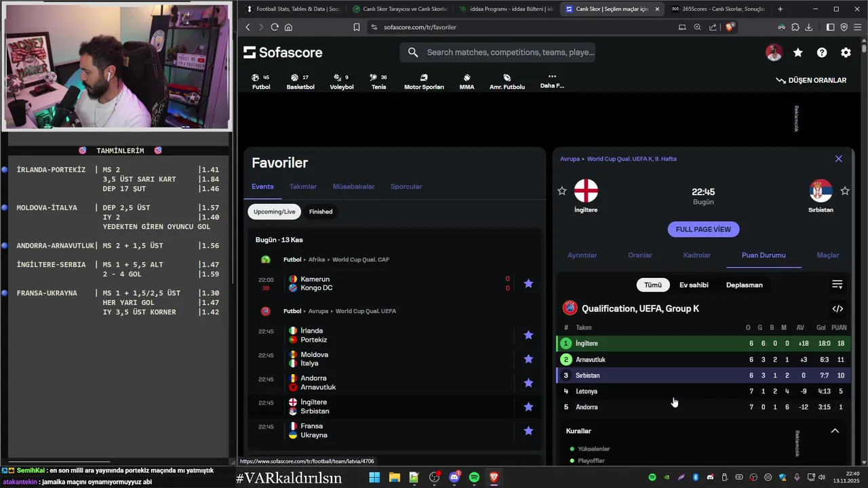Viewport: 868px width, 488px height.
Task: Open standings view options menu icon
Action: pyautogui.click(x=837, y=285)
